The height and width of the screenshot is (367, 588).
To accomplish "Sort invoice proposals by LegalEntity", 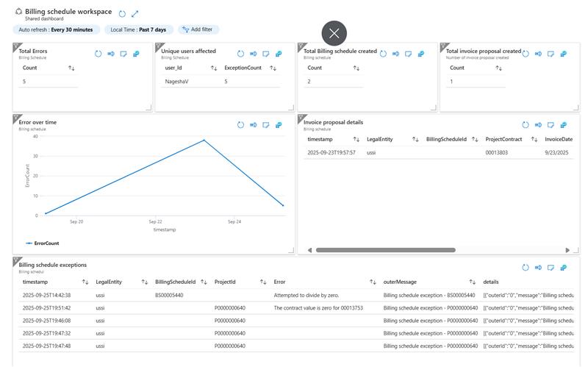I will [415, 139].
